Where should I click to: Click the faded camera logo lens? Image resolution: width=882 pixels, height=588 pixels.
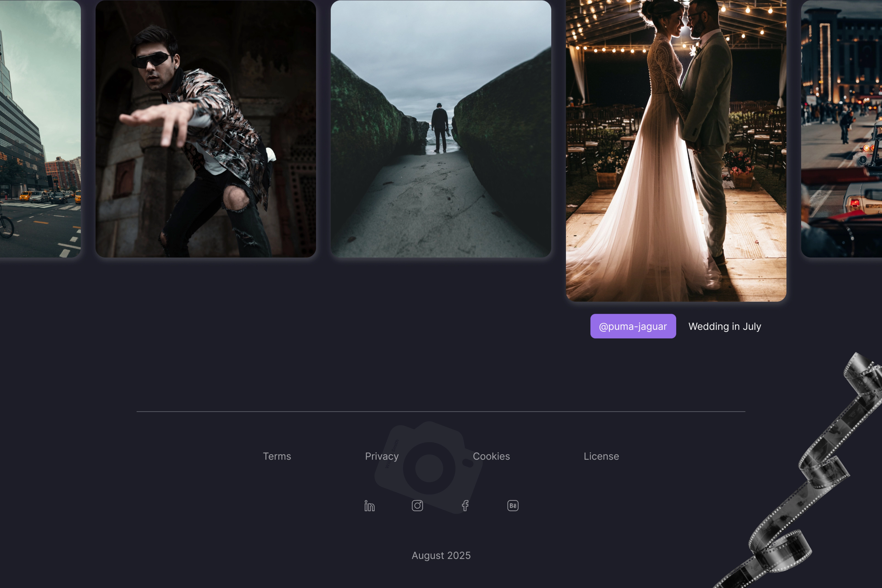(429, 468)
